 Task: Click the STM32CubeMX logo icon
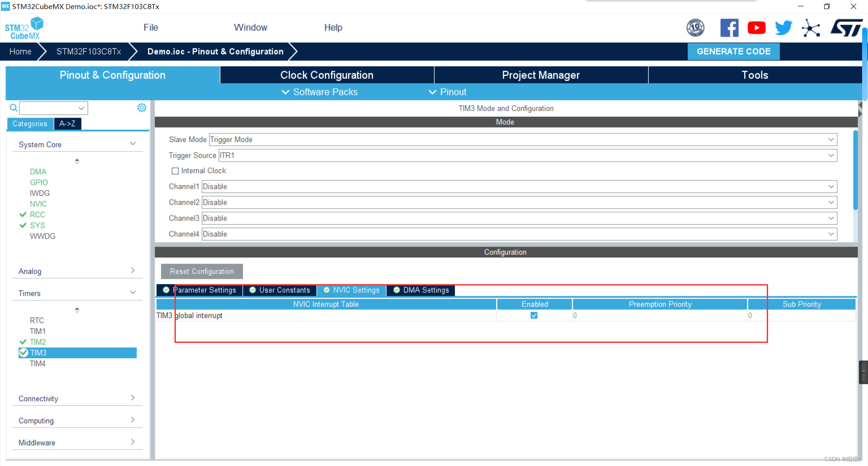pyautogui.click(x=24, y=28)
